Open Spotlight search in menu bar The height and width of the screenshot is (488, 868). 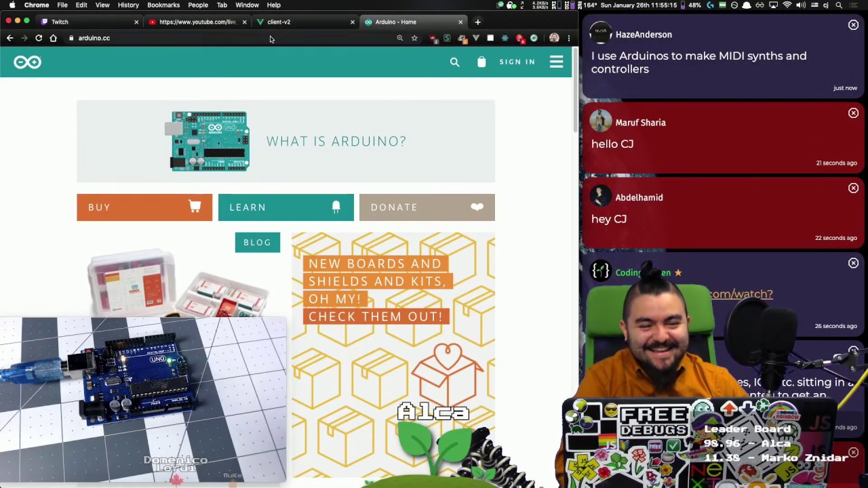tap(839, 5)
